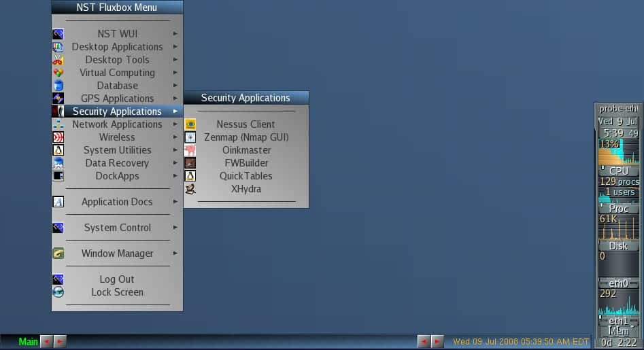Open the Application Docs entry

(x=117, y=202)
